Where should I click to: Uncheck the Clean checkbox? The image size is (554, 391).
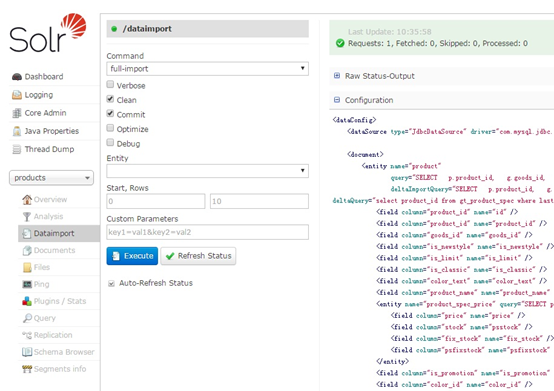click(x=110, y=99)
